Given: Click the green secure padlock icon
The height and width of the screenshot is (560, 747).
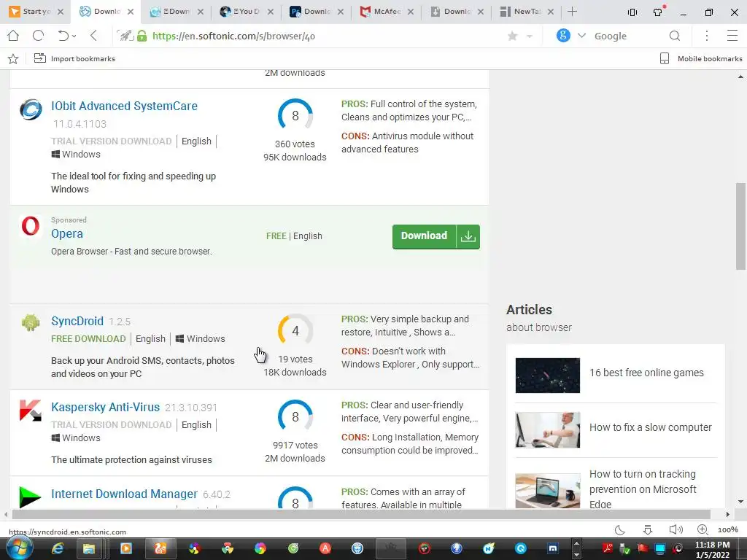Looking at the screenshot, I should point(142,36).
